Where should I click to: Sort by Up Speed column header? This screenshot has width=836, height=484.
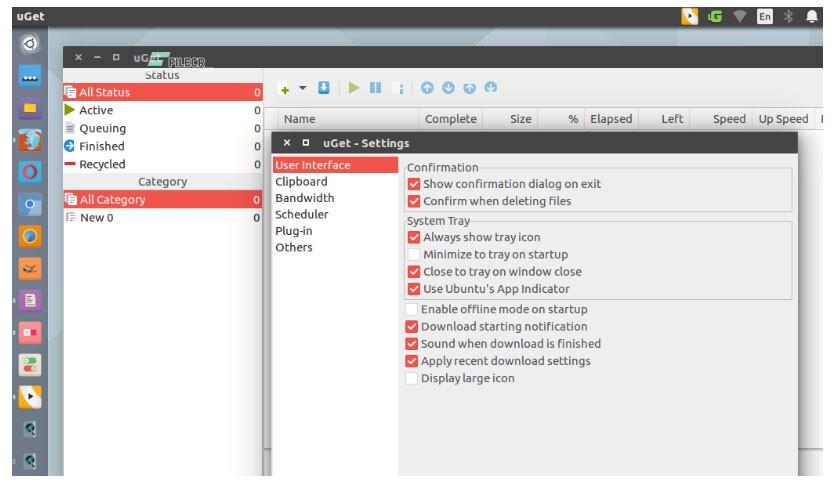coord(784,119)
